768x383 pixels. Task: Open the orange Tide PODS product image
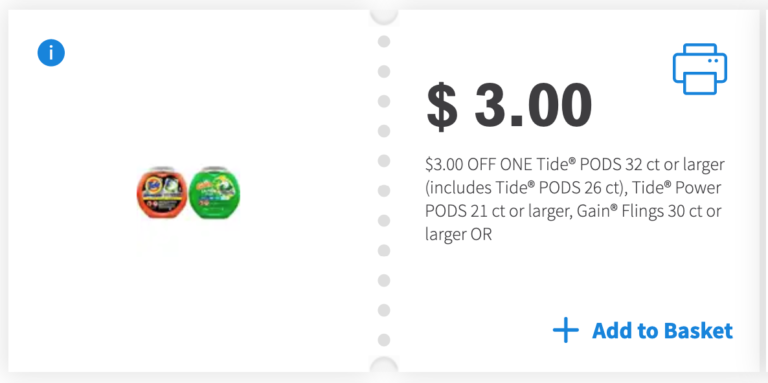162,192
